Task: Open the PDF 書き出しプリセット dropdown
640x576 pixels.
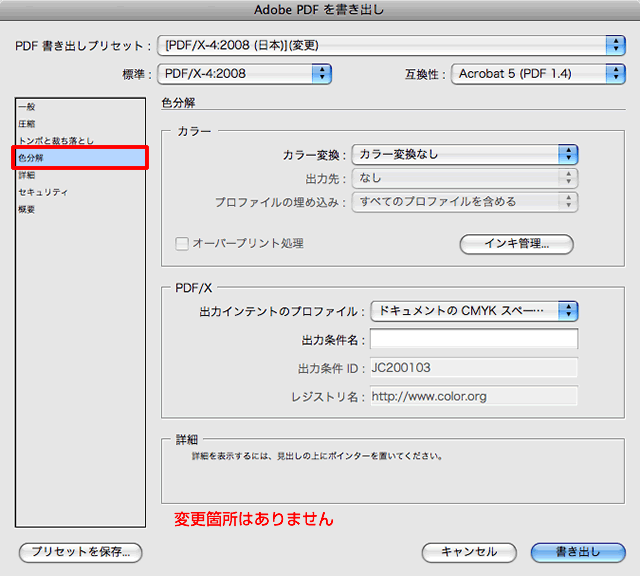Action: pyautogui.click(x=391, y=45)
